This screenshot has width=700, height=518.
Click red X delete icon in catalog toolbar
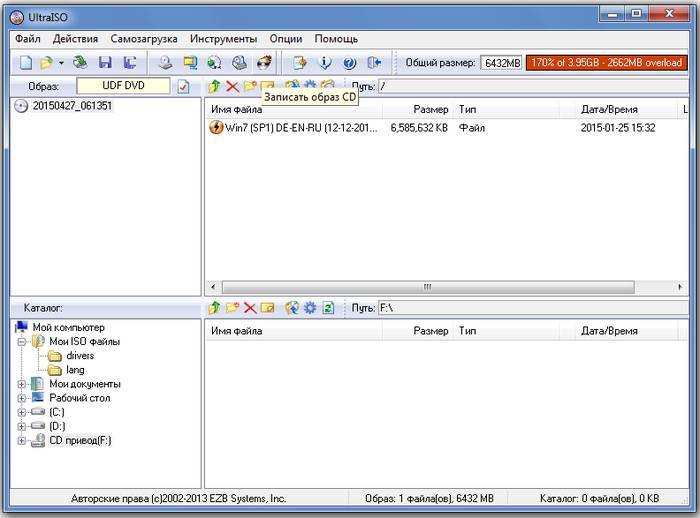(250, 308)
